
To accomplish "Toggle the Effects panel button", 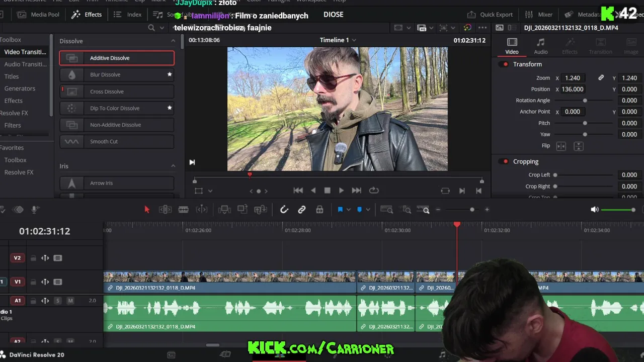I will pyautogui.click(x=87, y=15).
